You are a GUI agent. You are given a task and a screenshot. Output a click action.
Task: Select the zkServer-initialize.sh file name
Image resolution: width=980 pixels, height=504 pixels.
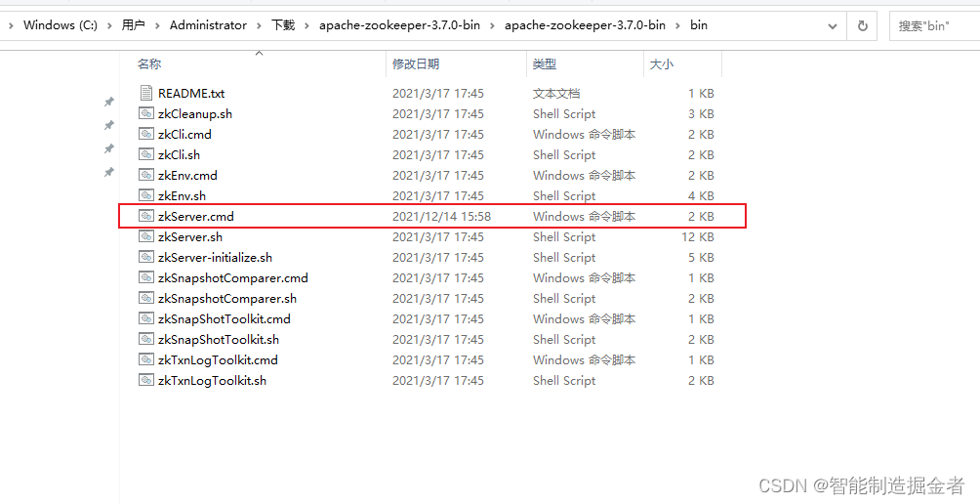tap(215, 257)
